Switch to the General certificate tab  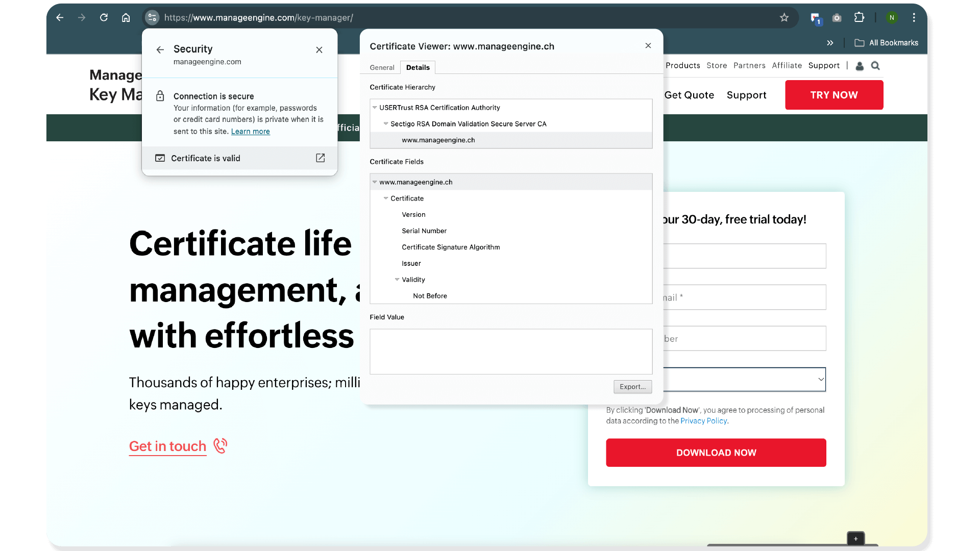382,67
